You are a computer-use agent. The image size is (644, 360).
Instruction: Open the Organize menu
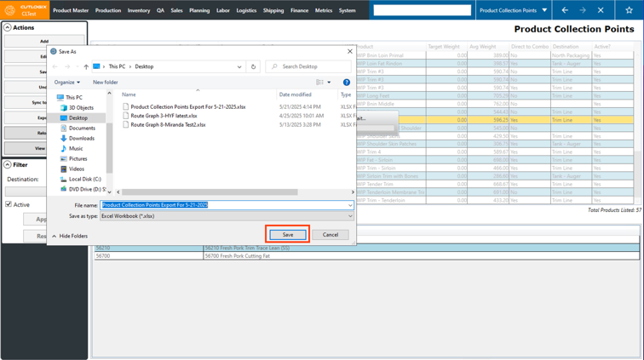[x=66, y=83]
